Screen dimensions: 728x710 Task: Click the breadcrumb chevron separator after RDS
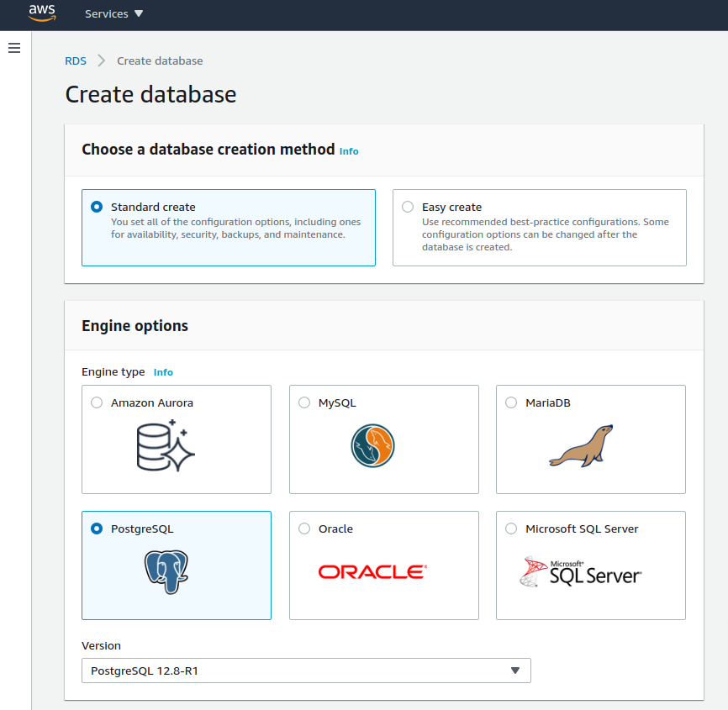101,60
